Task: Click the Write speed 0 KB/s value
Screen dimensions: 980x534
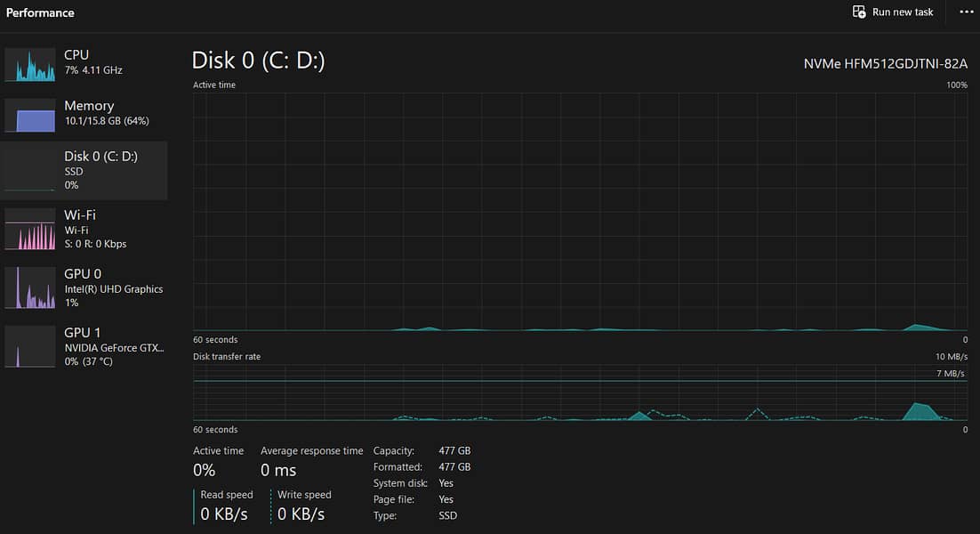Action: [x=301, y=514]
